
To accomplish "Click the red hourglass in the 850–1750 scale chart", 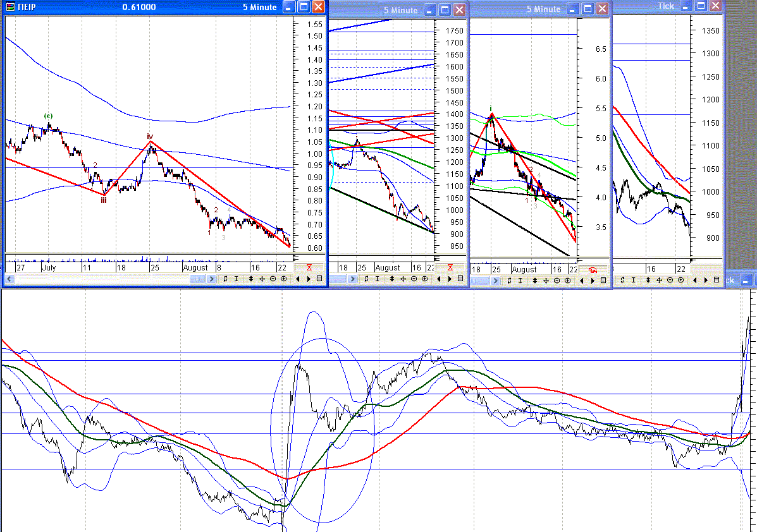I will [450, 267].
